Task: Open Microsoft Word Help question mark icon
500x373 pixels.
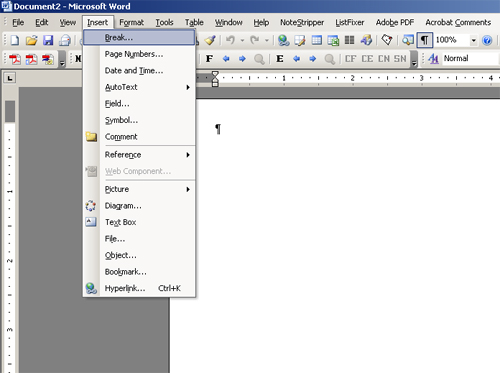Action: (x=487, y=40)
